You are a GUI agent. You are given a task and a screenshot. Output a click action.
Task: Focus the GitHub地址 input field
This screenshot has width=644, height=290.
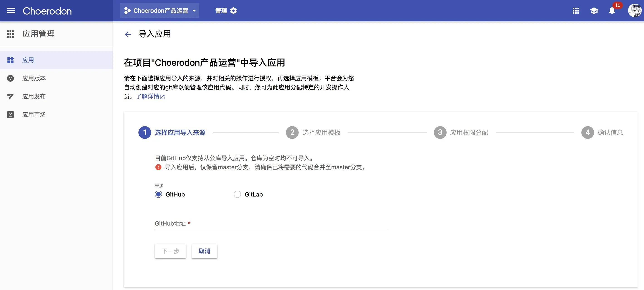coord(270,223)
